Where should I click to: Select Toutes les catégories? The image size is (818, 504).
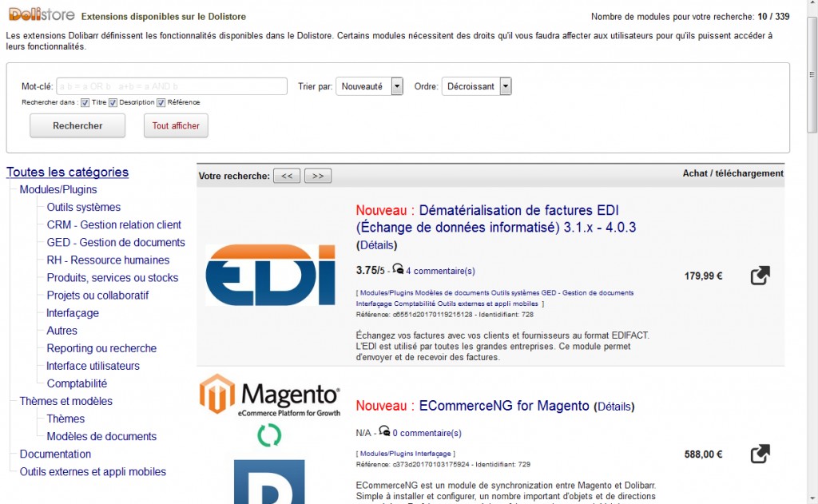pos(67,172)
